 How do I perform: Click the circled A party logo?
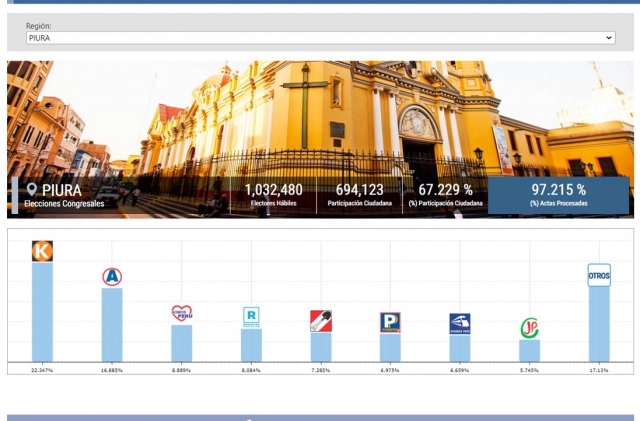click(112, 277)
